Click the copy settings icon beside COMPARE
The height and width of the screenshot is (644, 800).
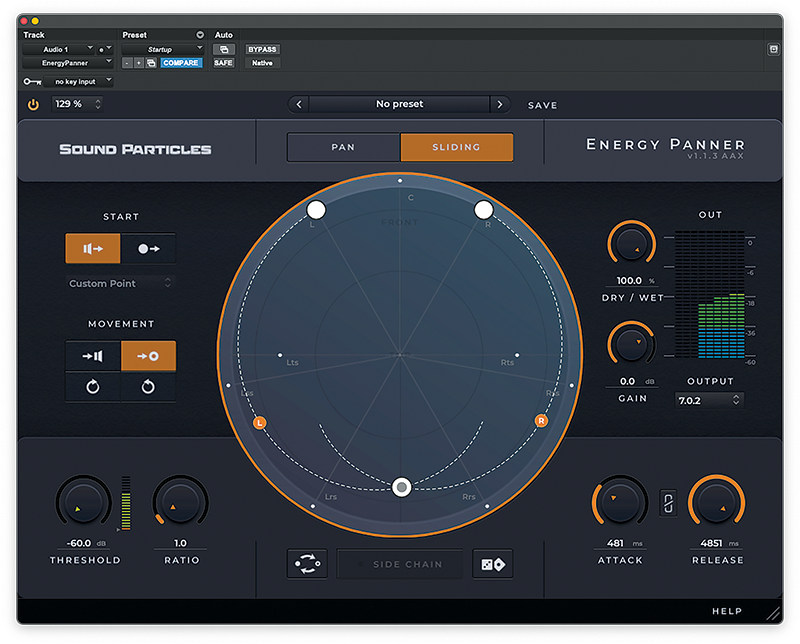point(152,63)
